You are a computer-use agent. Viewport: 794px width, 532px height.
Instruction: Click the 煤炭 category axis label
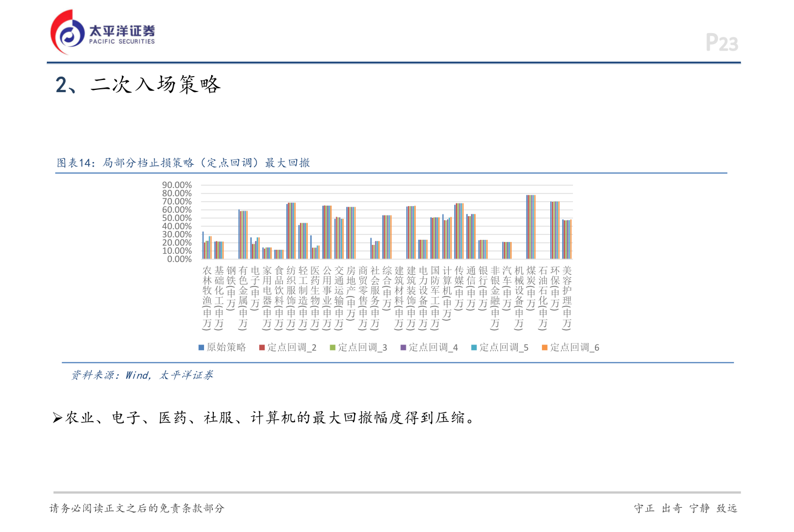532,287
